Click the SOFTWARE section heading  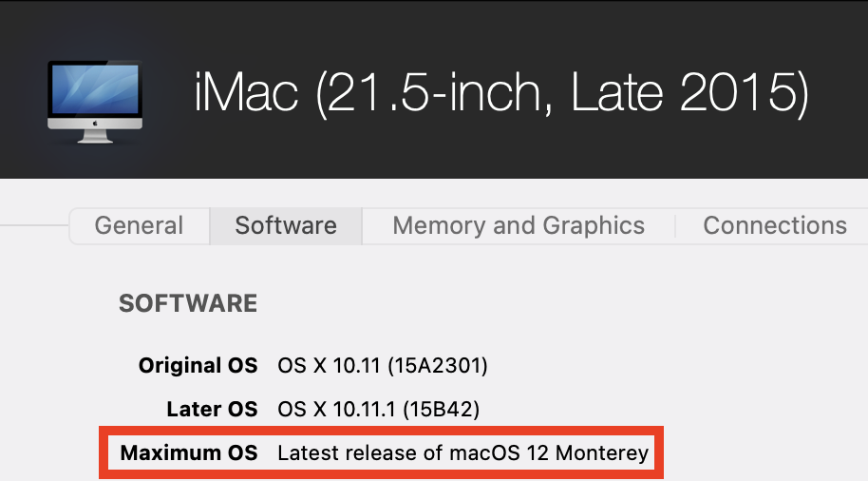[188, 303]
